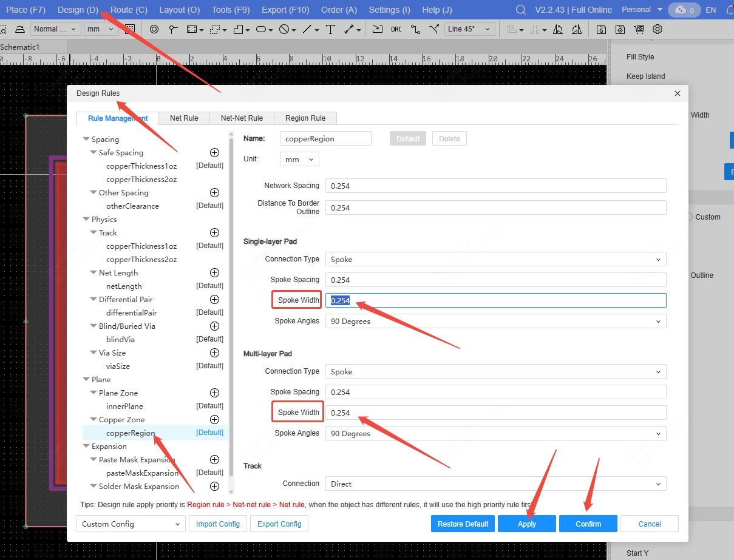The height and width of the screenshot is (560, 734).
Task: Switch to the Net-Net Rule tab
Action: click(x=242, y=118)
